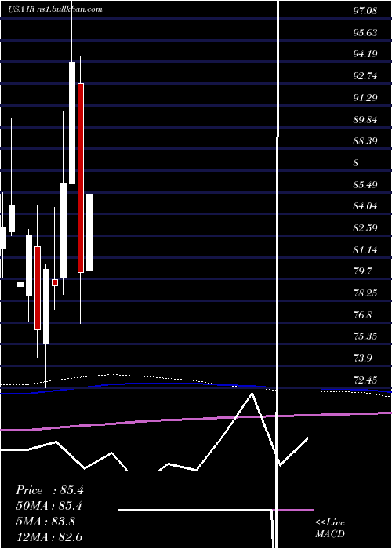392x549 pixels.
Task: Click the 95.63 price axis label
Action: 365,33
